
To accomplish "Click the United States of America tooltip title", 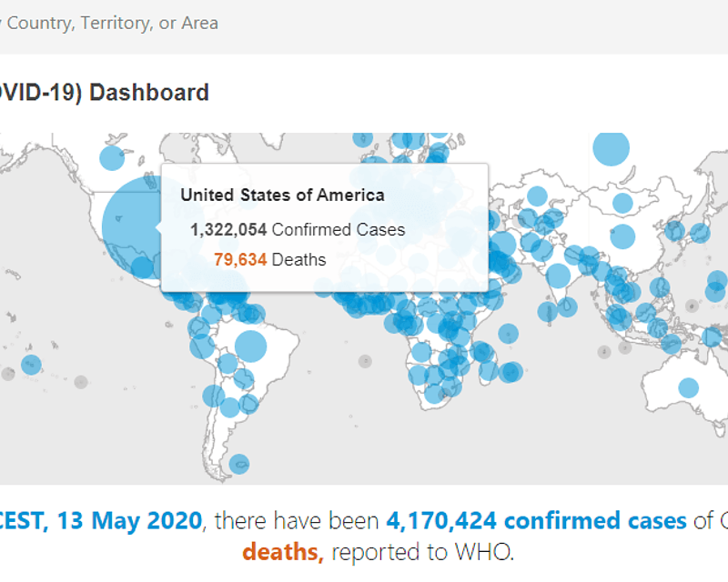I will pyautogui.click(x=282, y=196).
